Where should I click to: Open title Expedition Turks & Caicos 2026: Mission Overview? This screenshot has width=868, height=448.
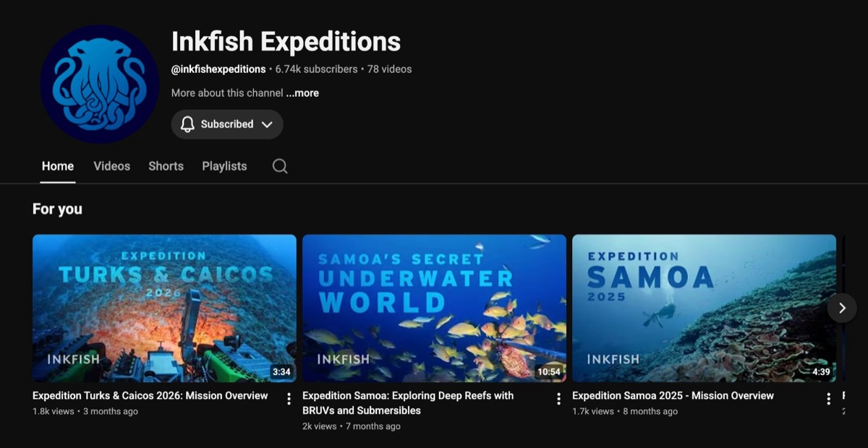[x=150, y=396]
